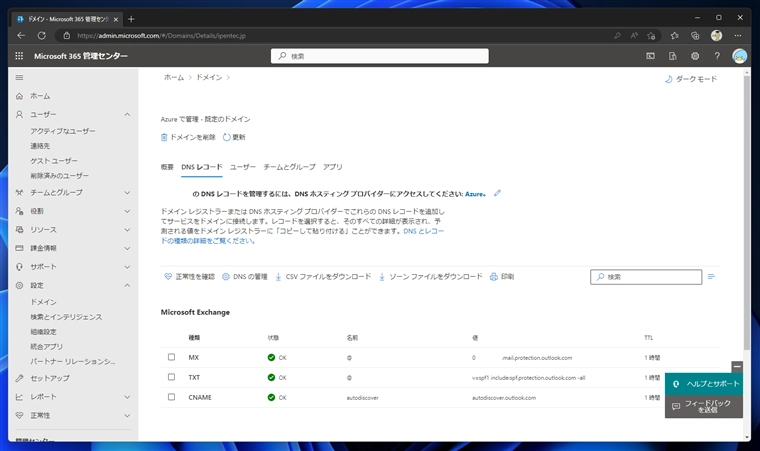Click 正常性を確認 button
Viewport: 760px width, 451px height.
coord(190,276)
